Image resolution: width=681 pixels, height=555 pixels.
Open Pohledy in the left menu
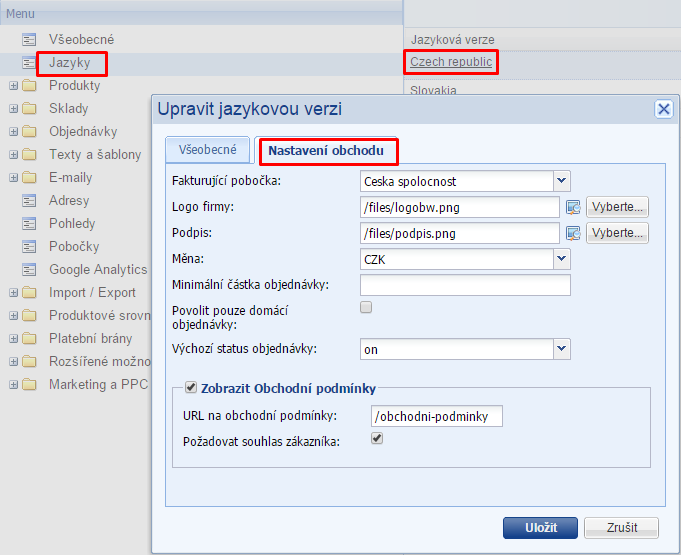[x=72, y=224]
